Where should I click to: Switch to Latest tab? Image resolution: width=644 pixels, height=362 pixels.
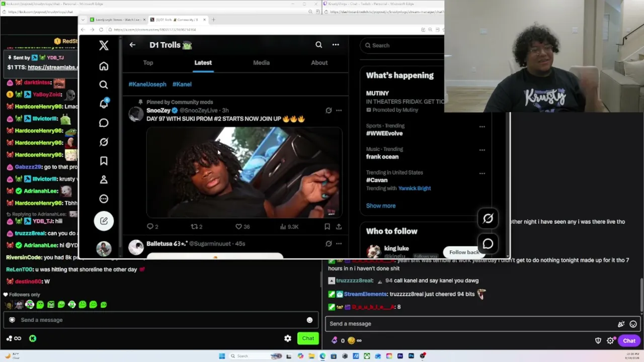[x=203, y=63]
